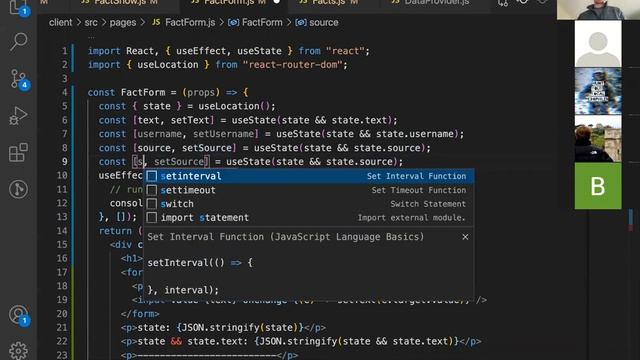Open Source Control view with 4 changes
The width and height of the screenshot is (640, 360).
click(x=18, y=79)
